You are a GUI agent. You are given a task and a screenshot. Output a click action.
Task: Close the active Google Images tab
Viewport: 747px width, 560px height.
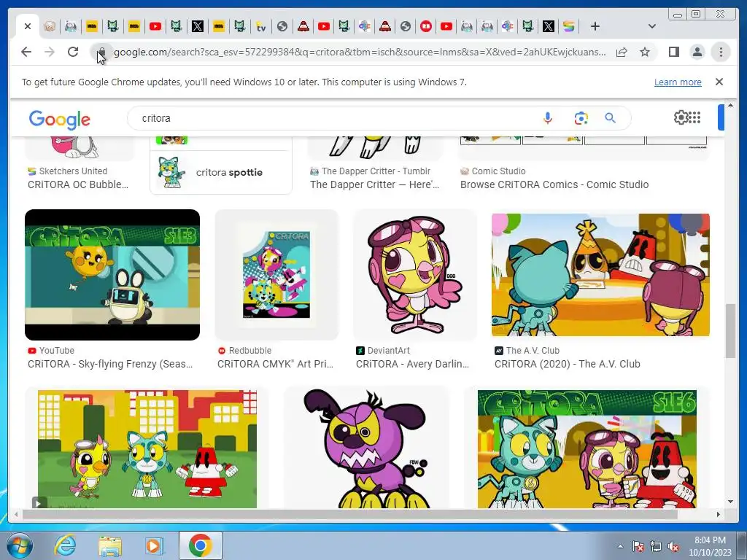(28, 27)
